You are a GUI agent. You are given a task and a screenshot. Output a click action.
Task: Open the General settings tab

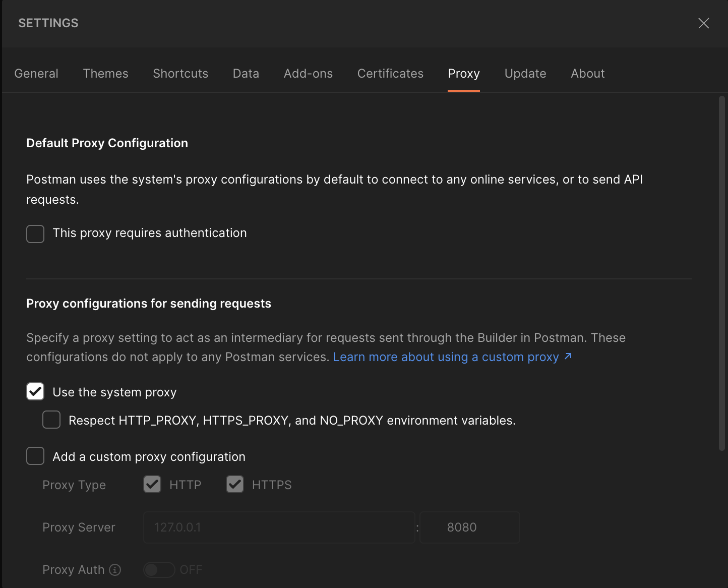(x=36, y=74)
